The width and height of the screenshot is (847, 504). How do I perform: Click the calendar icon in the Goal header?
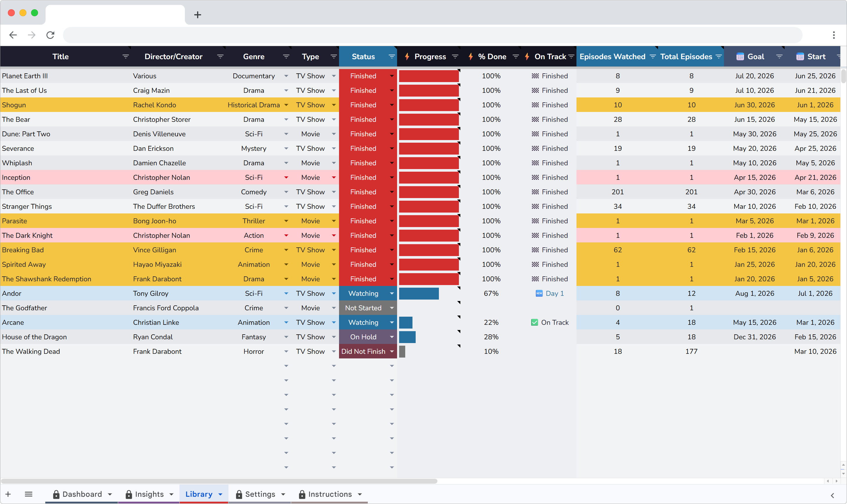[x=740, y=56]
